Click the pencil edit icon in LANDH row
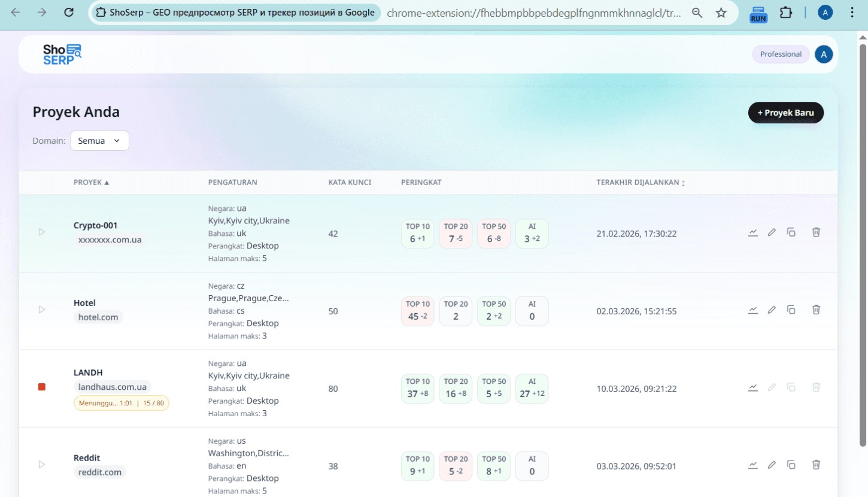The image size is (868, 497). tap(772, 387)
